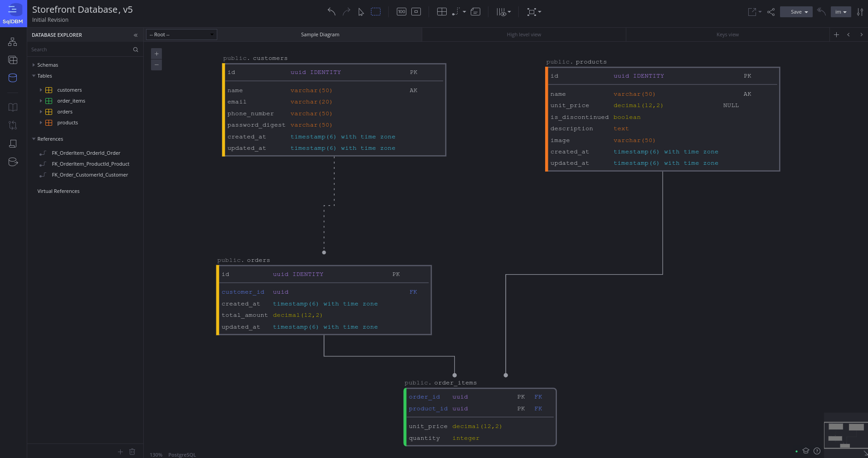The image size is (868, 458).
Task: Click the zoom-in plus control on canvas
Action: [156, 54]
